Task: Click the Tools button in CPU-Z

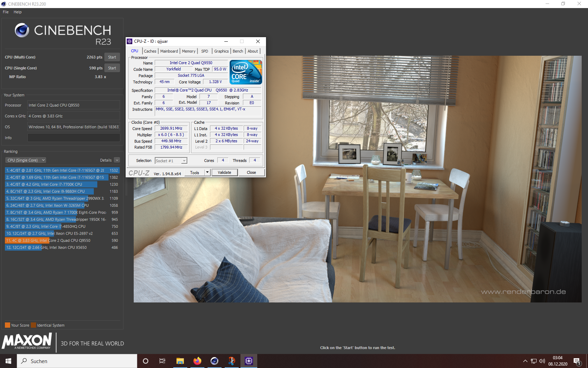Action: 195,172
